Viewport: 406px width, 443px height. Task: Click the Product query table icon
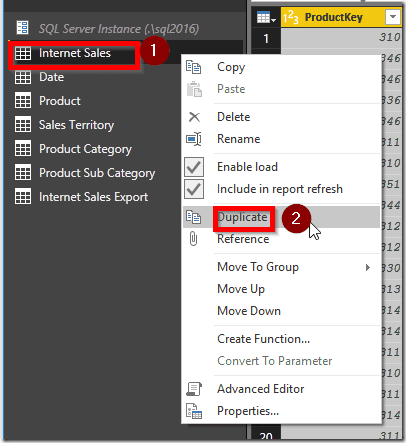23,101
